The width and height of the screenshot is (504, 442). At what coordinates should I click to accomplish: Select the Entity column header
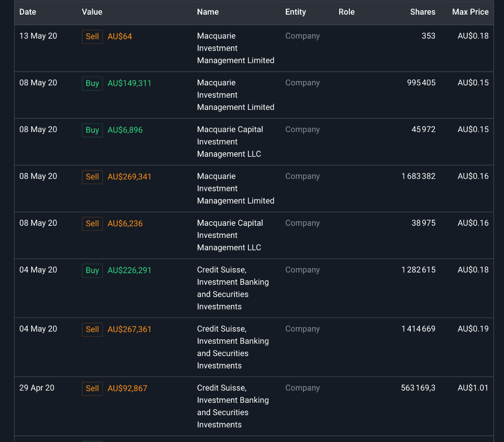[295, 12]
